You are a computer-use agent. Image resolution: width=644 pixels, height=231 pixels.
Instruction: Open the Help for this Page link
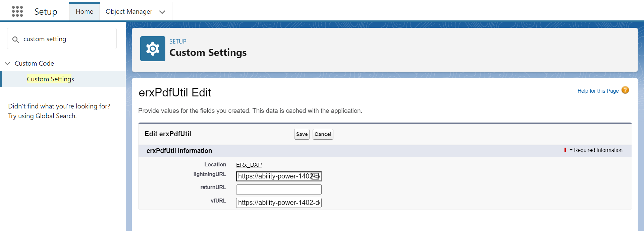click(x=598, y=91)
